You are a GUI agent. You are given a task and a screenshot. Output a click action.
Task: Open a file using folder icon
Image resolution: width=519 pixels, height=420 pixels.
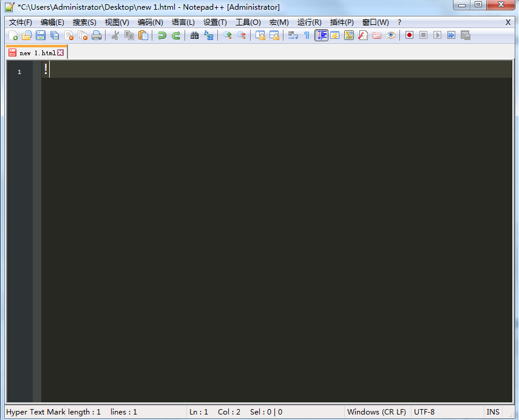[27, 35]
